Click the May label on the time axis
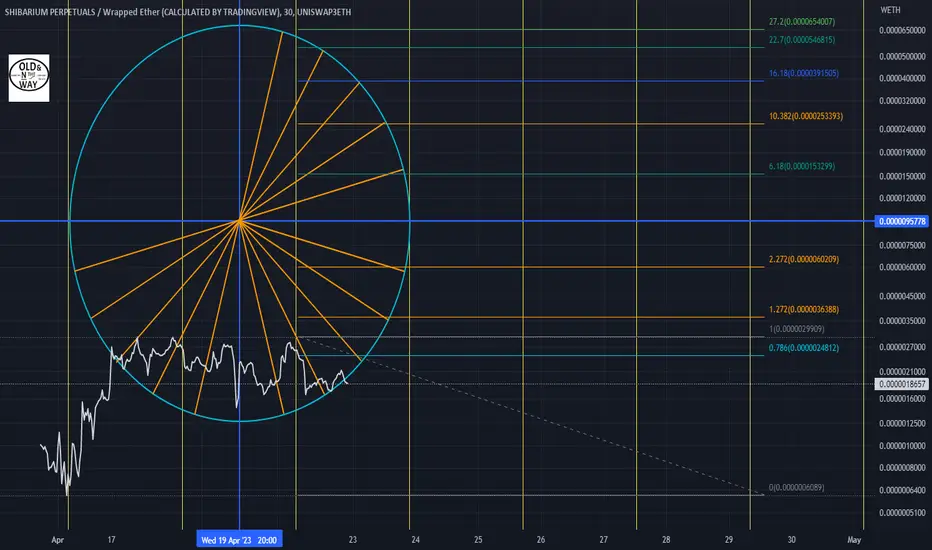 click(x=854, y=540)
